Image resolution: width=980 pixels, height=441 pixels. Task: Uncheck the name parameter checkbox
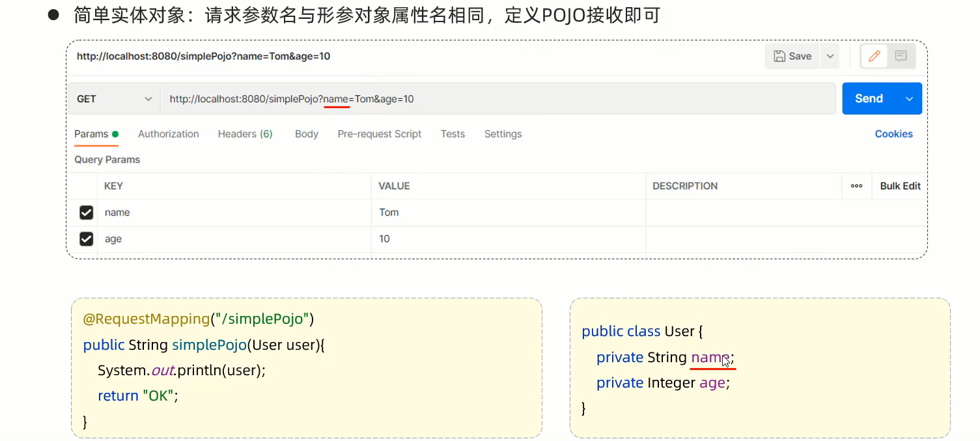click(86, 212)
